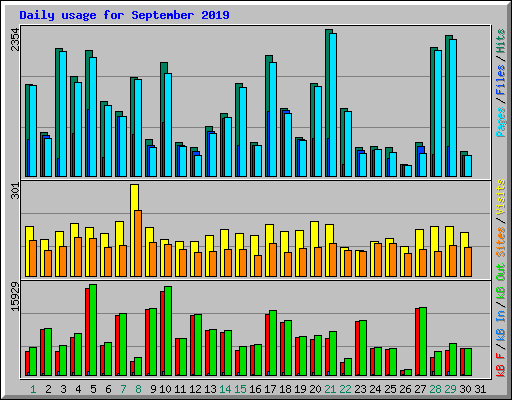
Task: Click day label 4 on the x-axis
Action: [78, 389]
